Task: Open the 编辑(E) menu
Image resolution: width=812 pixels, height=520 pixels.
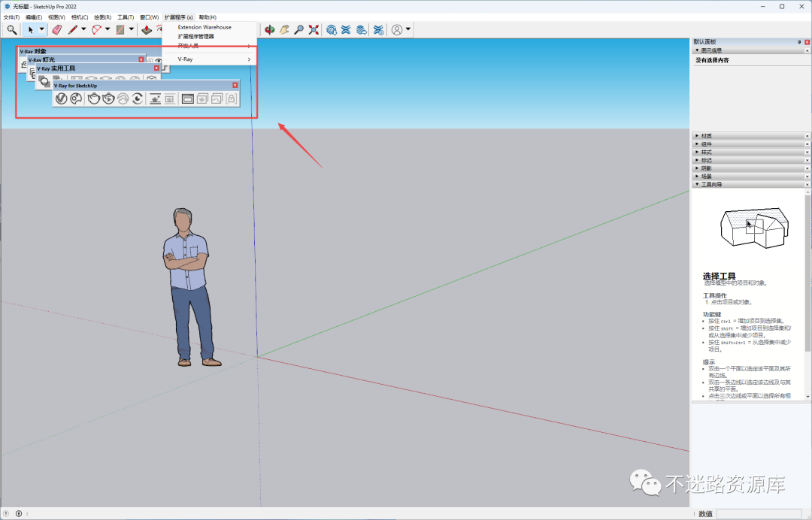Action: (34, 17)
